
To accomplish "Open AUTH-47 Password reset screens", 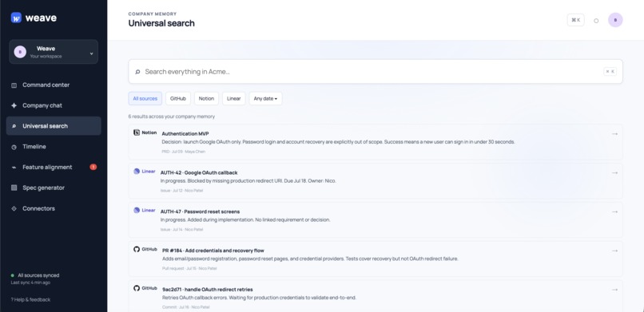I will 376,219.
